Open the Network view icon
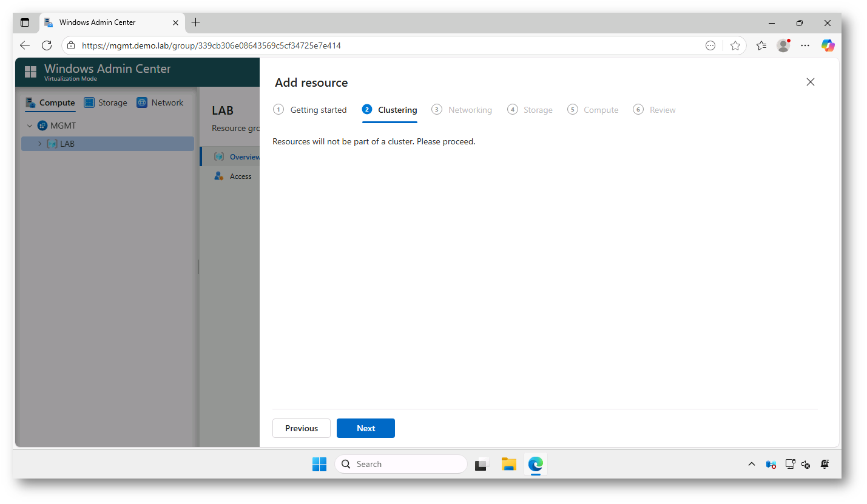Viewport: 867px width, 504px height. [142, 102]
